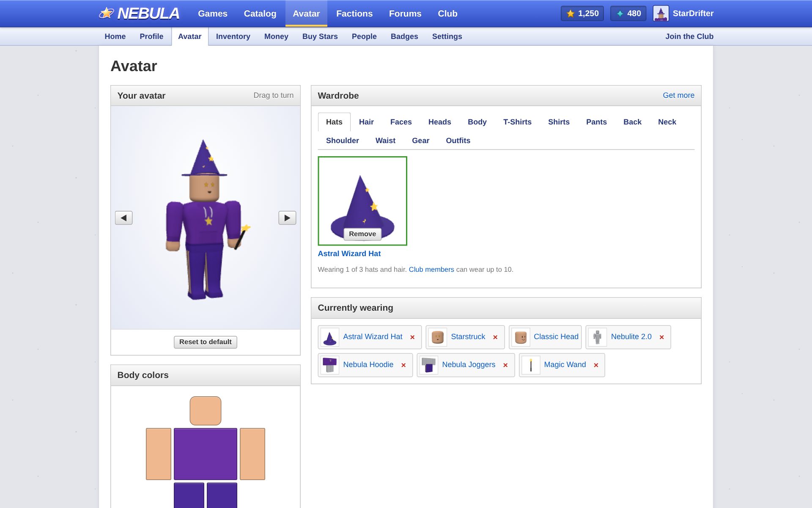Switch to the Body wardrobe tab
This screenshot has height=508, width=812.
pyautogui.click(x=477, y=122)
